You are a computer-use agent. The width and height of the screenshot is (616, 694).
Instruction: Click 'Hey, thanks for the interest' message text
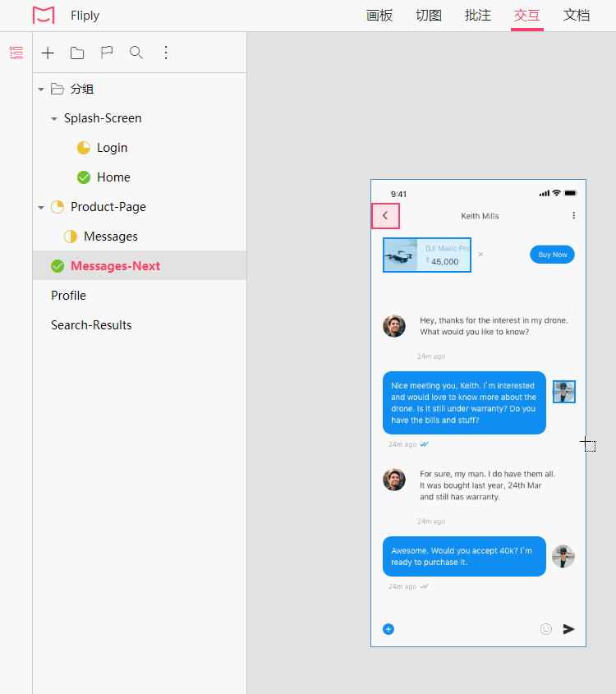point(494,326)
